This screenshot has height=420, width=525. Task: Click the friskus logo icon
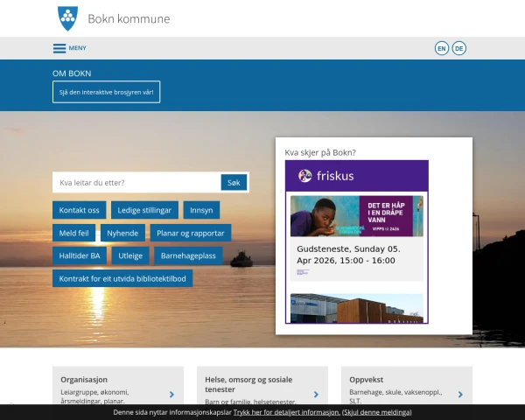304,176
